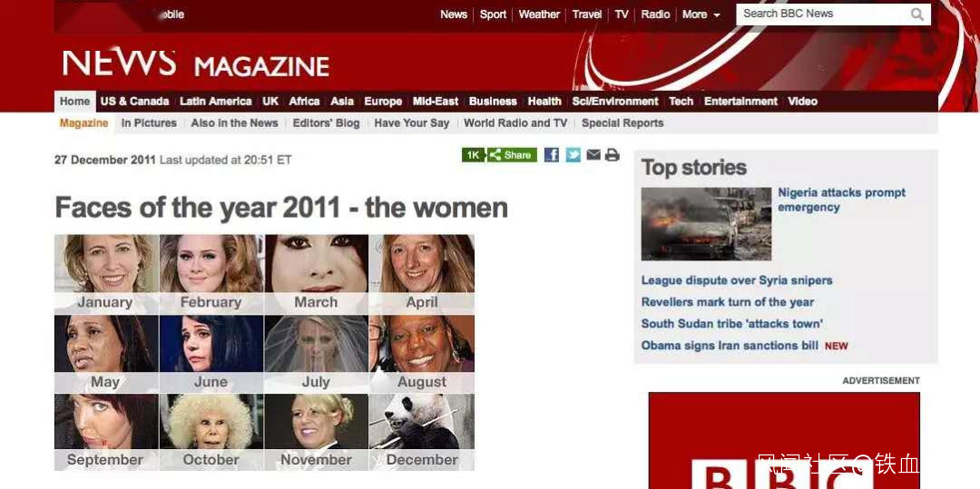Click the green Share button
Viewport: 980px width, 489px height.
tap(512, 155)
